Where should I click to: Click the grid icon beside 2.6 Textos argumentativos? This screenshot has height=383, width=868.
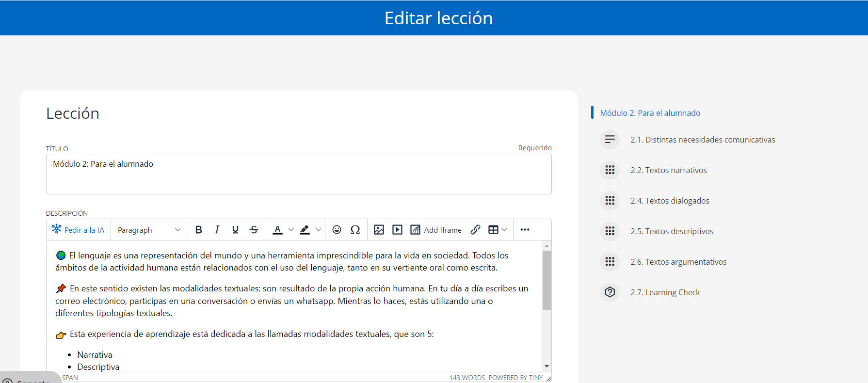[x=610, y=262]
